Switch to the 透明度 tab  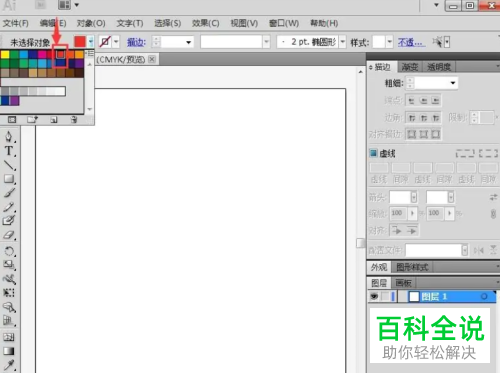pos(439,67)
